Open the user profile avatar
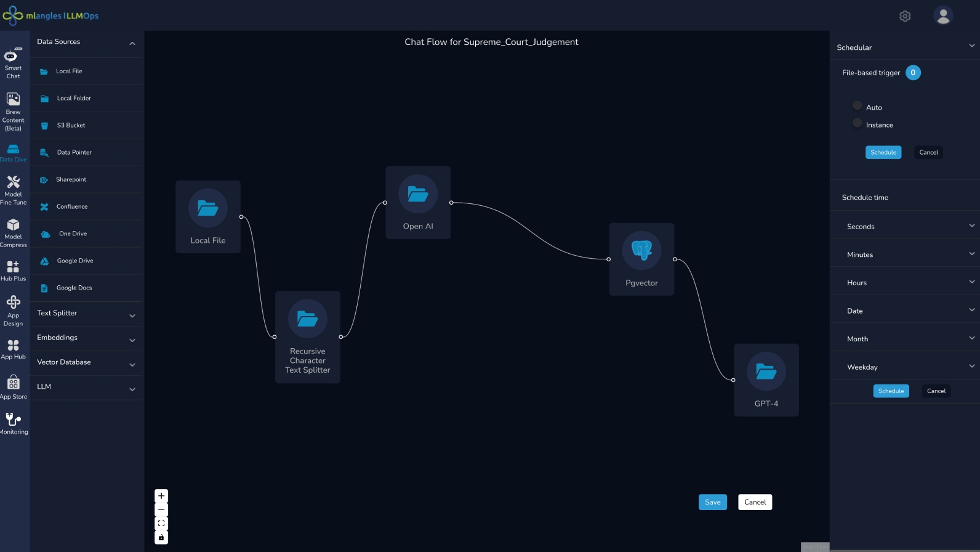Viewport: 980px width, 552px height. [x=943, y=15]
